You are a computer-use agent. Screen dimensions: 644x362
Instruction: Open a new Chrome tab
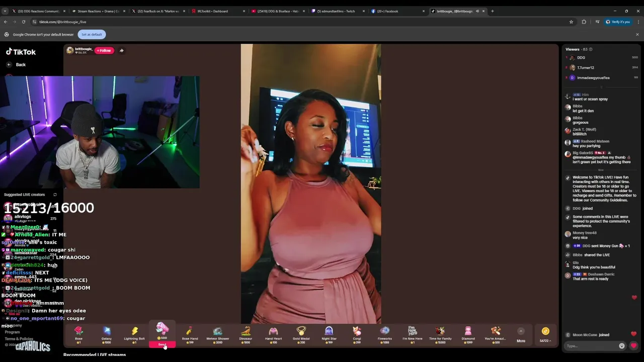492,11
